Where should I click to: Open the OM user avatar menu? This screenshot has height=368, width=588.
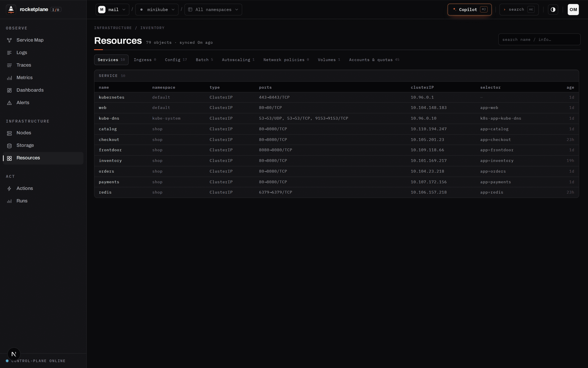click(x=573, y=10)
